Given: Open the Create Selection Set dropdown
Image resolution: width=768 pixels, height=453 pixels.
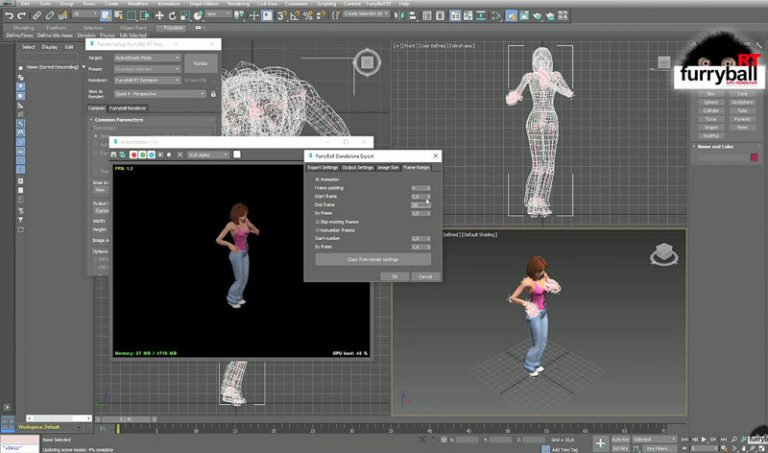Looking at the screenshot, I should [x=367, y=14].
